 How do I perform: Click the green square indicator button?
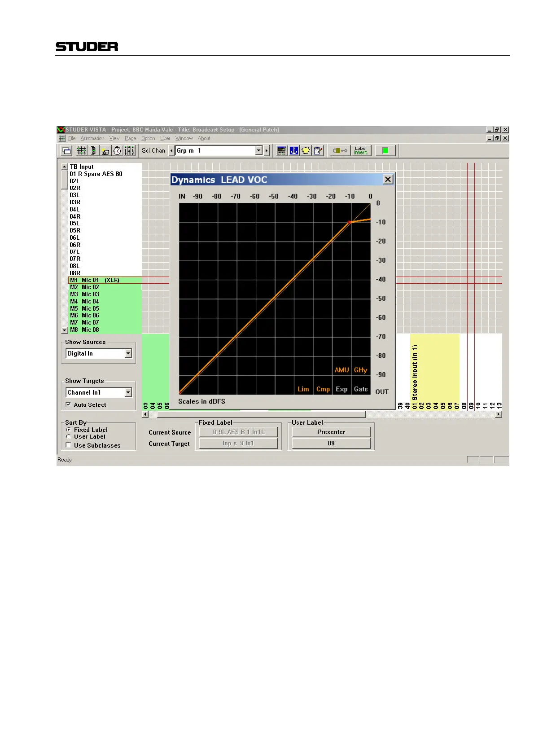pos(385,151)
